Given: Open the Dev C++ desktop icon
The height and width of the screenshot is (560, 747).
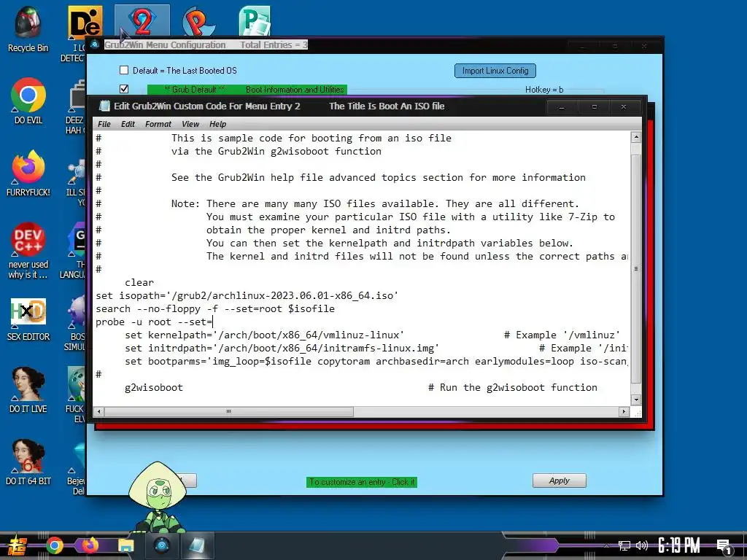Looking at the screenshot, I should (28, 250).
